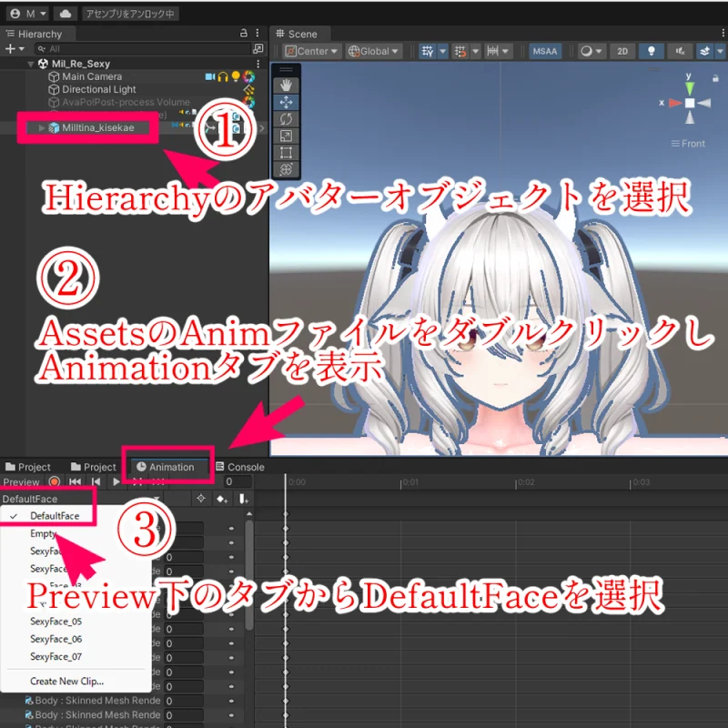The width and height of the screenshot is (728, 728).
Task: Toggle Animation Preview mode
Action: click(21, 482)
